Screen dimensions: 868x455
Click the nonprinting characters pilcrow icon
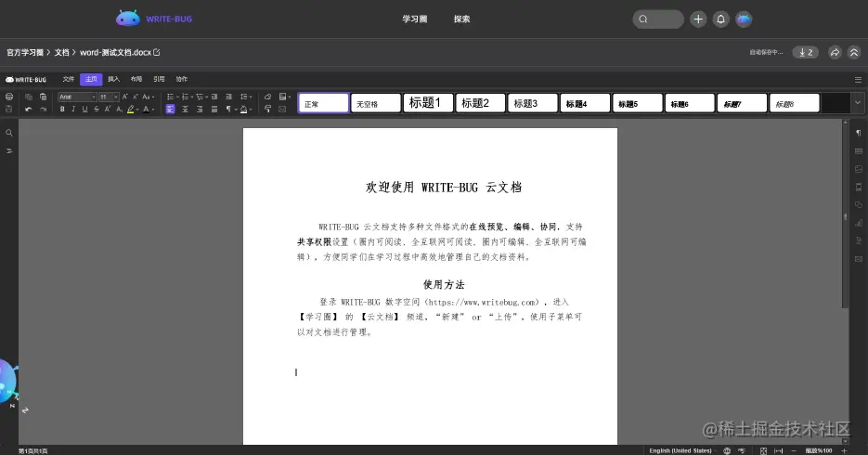pyautogui.click(x=228, y=109)
